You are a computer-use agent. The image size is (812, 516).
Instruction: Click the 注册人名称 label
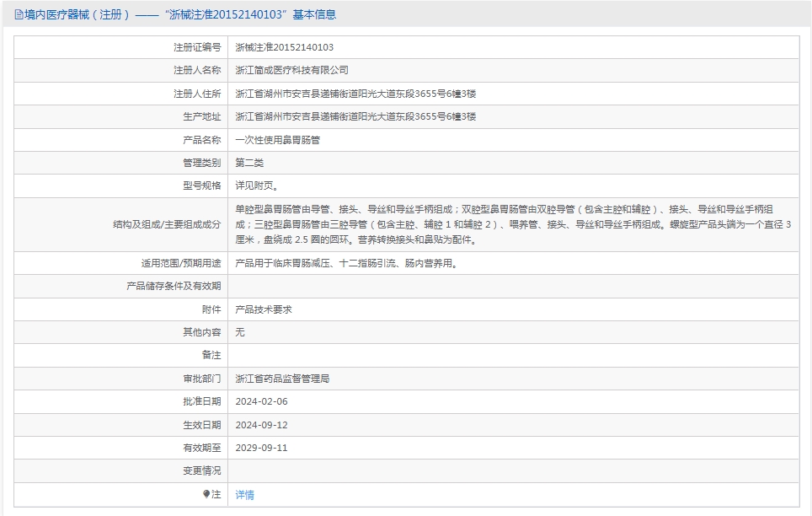197,70
